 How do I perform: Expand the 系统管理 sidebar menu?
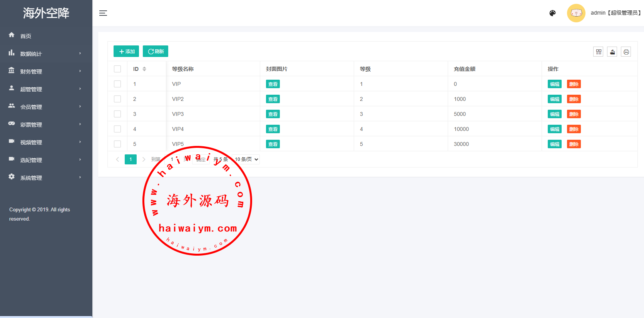point(46,177)
